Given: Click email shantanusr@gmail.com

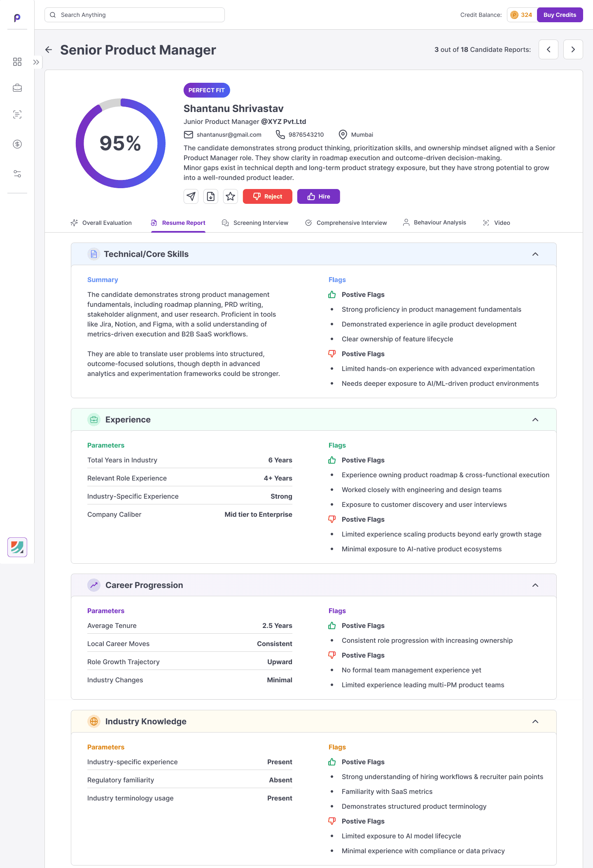Looking at the screenshot, I should (229, 135).
